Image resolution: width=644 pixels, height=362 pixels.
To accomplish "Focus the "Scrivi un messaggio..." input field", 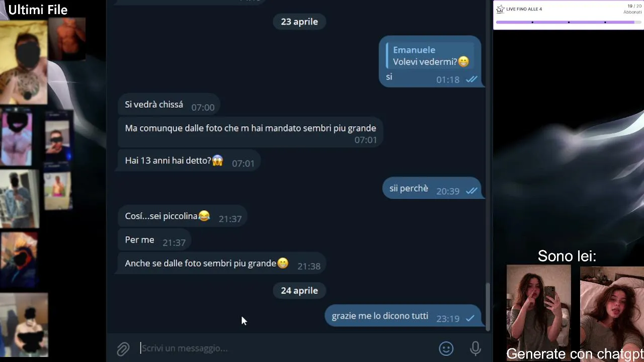I will point(287,348).
